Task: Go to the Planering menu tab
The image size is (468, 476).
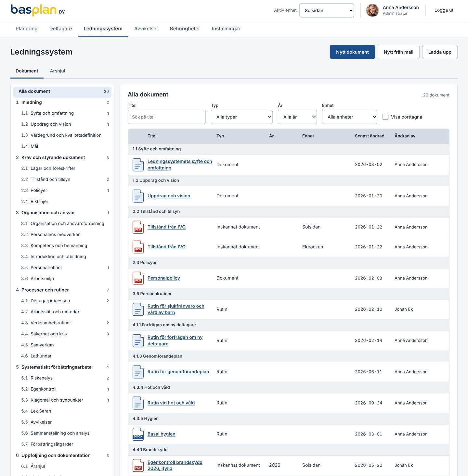Action: (27, 29)
